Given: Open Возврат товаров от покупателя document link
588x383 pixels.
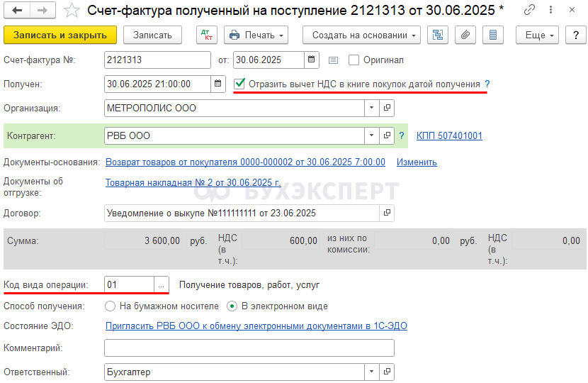Looking at the screenshot, I should coord(245,162).
